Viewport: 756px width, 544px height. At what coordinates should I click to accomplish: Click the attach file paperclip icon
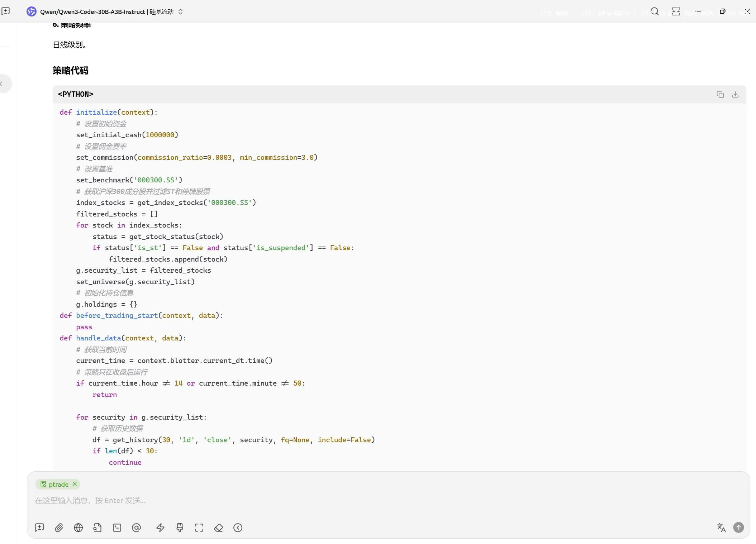[x=59, y=528]
